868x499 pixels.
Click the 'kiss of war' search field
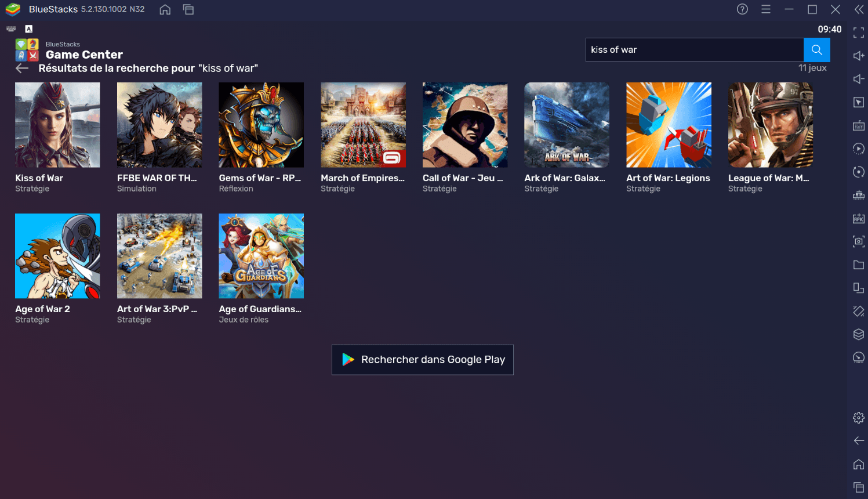(695, 50)
